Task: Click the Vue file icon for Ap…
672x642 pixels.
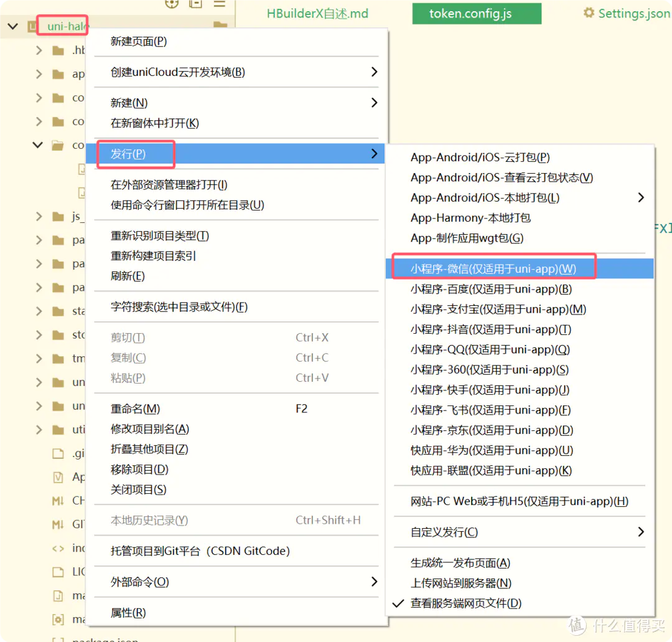Action: click(x=58, y=477)
